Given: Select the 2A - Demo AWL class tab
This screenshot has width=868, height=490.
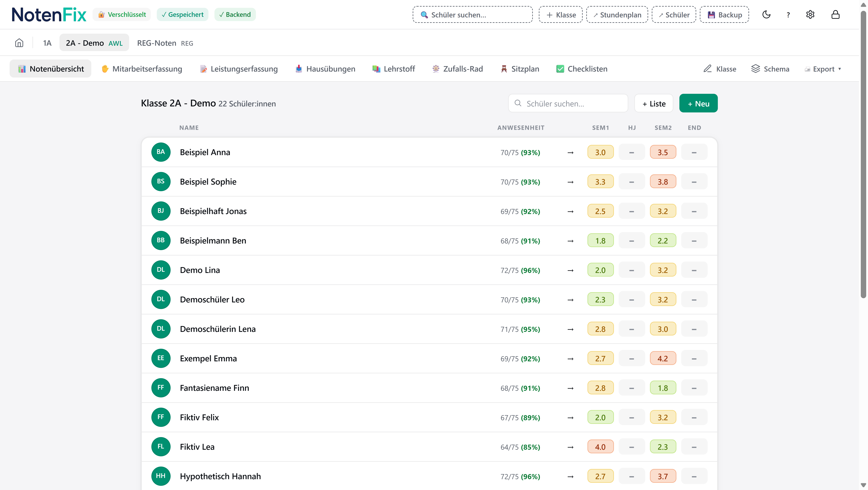Looking at the screenshot, I should 94,43.
